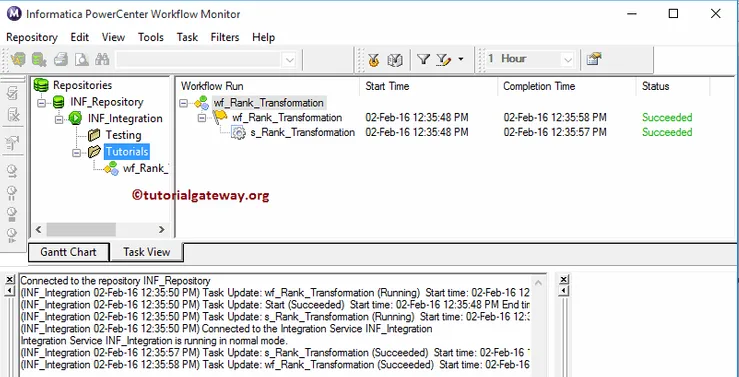Screen dimensions: 739x377
Task: Click 'Integration Service INF_Integration is running' log line
Action: tap(154, 340)
